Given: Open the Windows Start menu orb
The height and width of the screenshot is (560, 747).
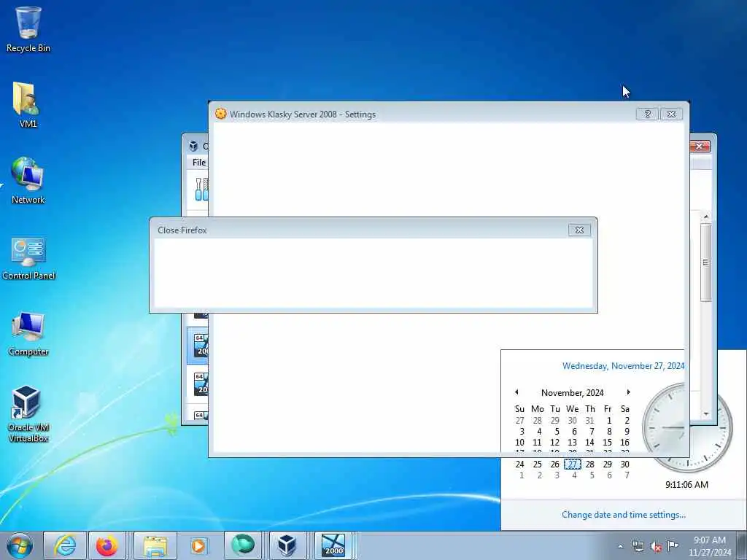Looking at the screenshot, I should [x=20, y=545].
